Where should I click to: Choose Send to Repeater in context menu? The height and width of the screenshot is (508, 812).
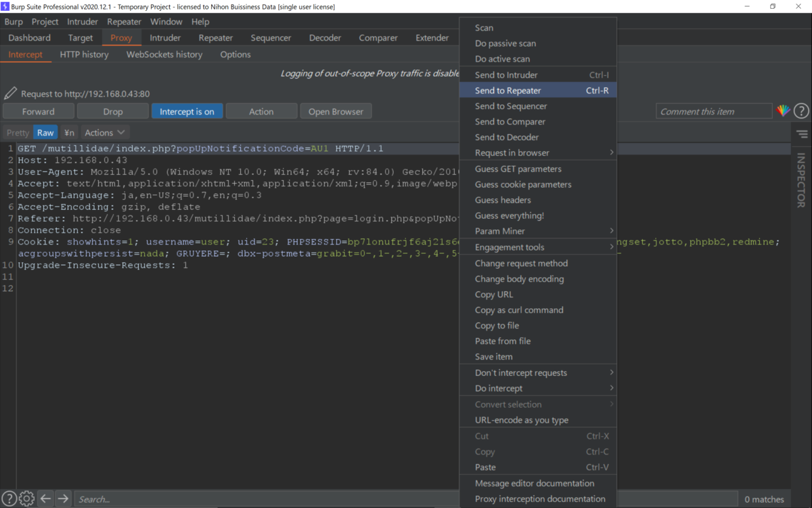click(538, 90)
